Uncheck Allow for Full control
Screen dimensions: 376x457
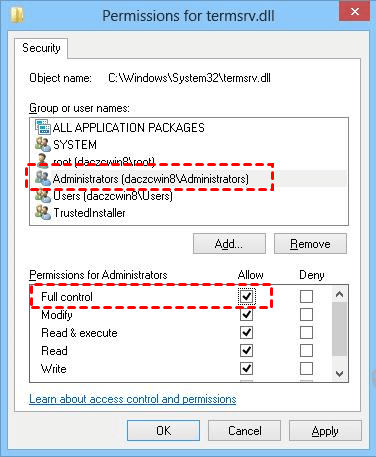(x=246, y=296)
